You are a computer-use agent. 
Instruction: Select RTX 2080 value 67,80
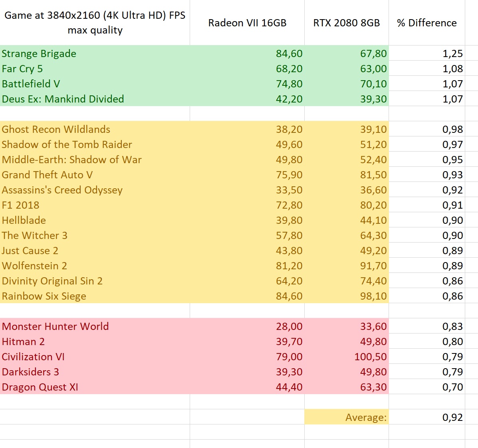coord(347,53)
